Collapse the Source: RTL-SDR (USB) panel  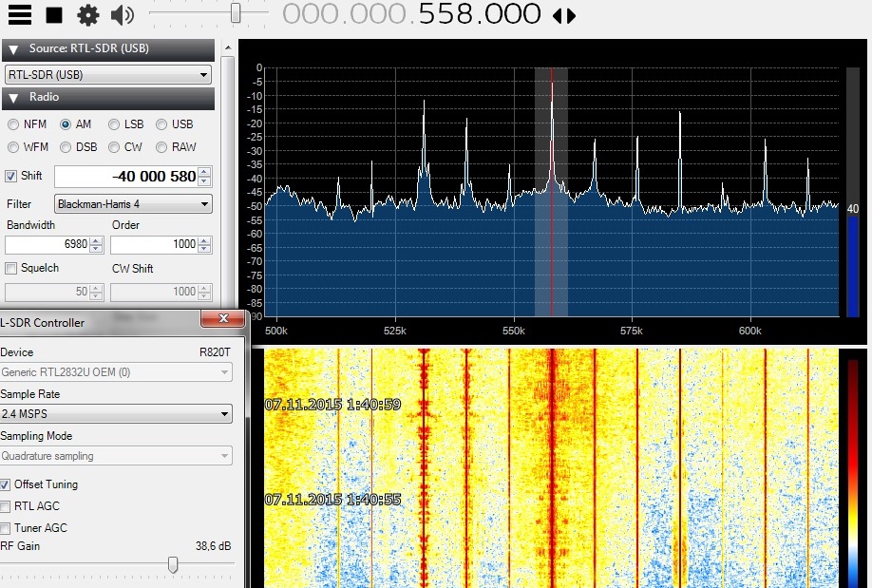click(x=14, y=49)
